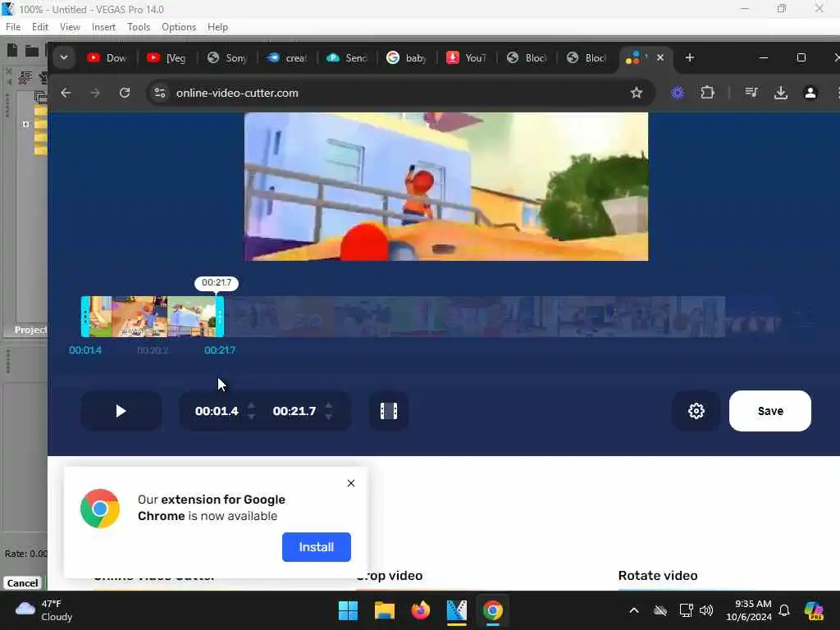Screen dimensions: 840x630
Task: Open the Chrome profile avatar icon
Action: [x=810, y=93]
